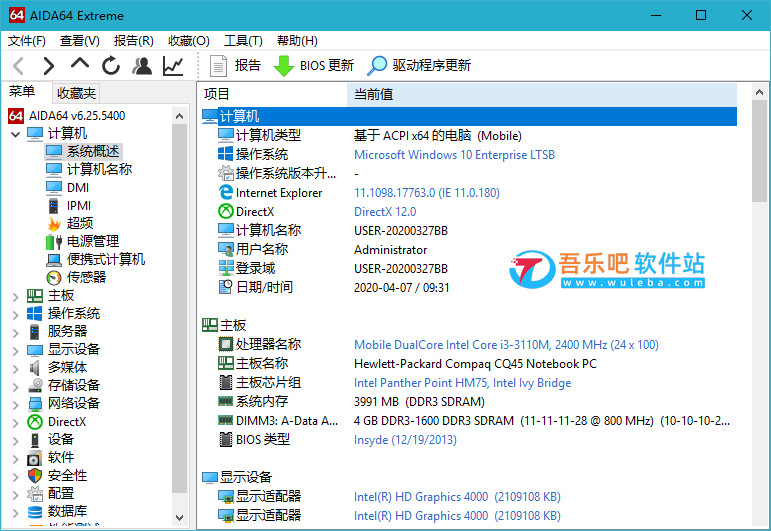
Task: Click the 安全性 shield icon in tree
Action: tap(35, 475)
